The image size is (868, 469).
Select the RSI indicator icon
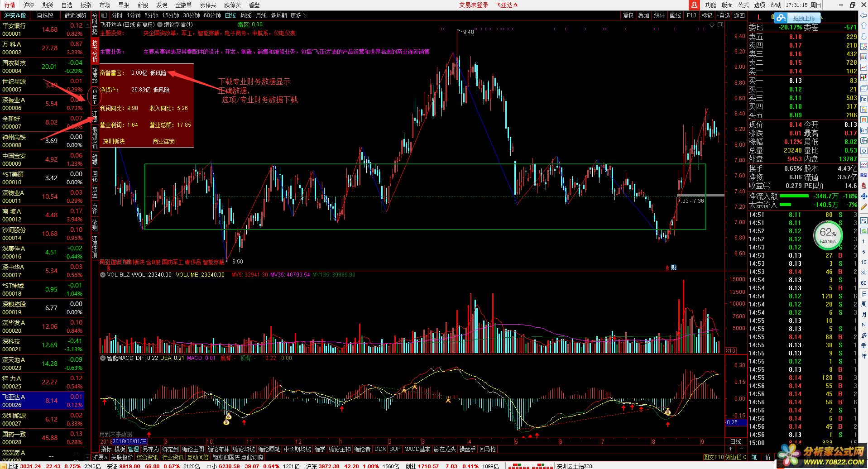[863, 175]
